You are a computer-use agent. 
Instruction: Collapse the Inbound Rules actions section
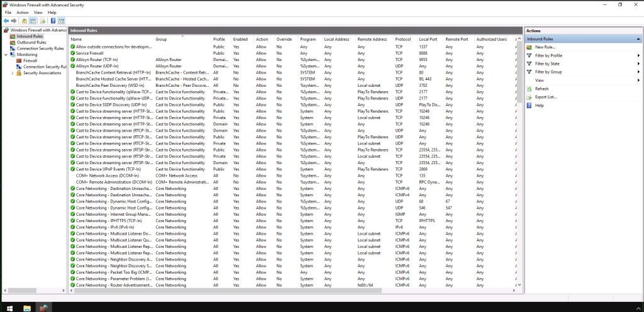[x=638, y=39]
